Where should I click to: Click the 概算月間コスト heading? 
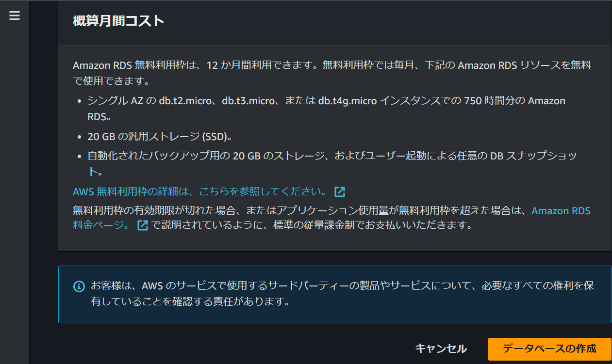tap(118, 21)
